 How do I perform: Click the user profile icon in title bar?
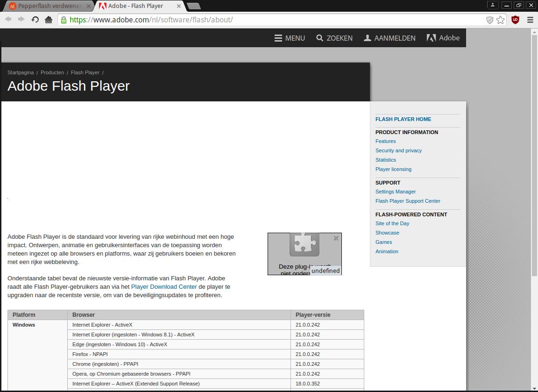click(492, 5)
